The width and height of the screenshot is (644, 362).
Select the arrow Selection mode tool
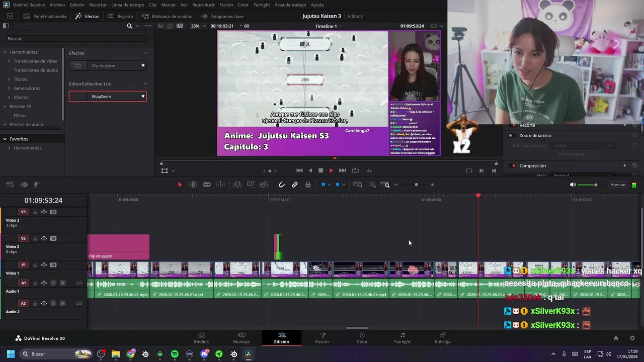click(180, 185)
